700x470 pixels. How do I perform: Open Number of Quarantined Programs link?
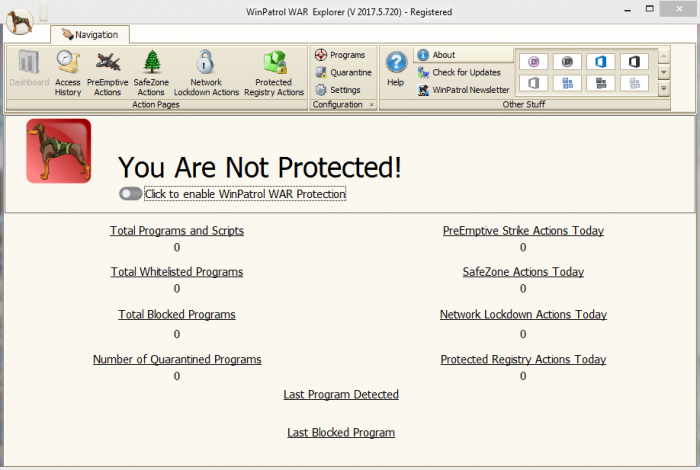[x=177, y=359]
